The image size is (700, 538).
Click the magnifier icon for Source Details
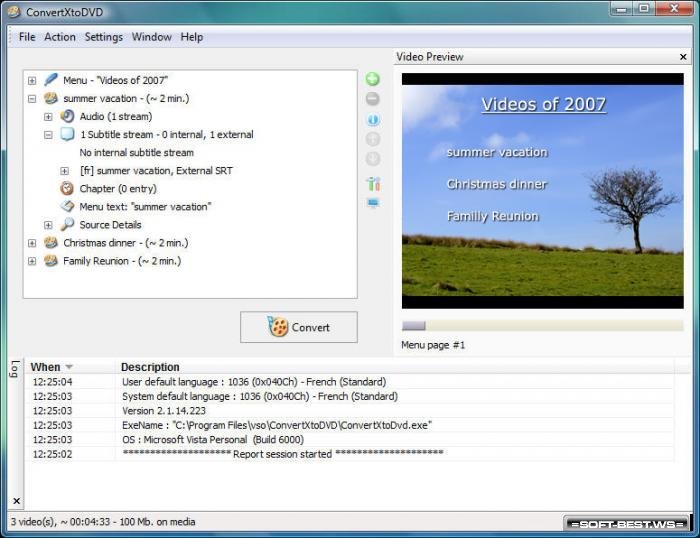(67, 224)
